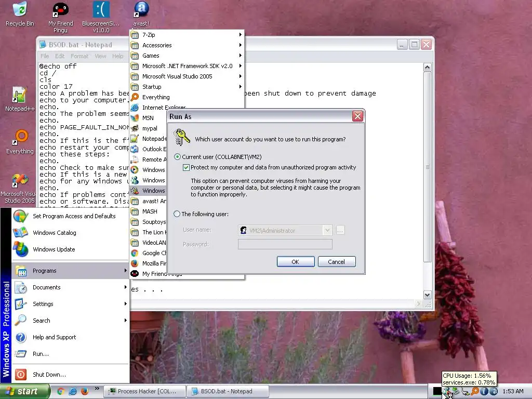The width and height of the screenshot is (532, 399).
Task: Click the Everything icon in Programs menu
Action: pyautogui.click(x=135, y=97)
